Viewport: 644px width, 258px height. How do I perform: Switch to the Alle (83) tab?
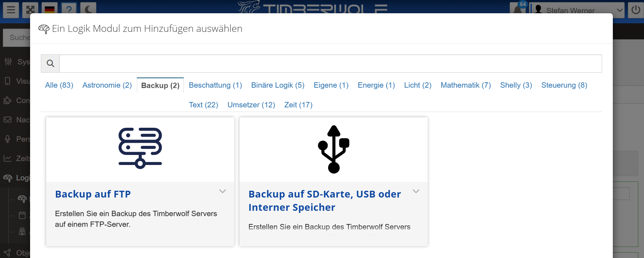pyautogui.click(x=59, y=85)
